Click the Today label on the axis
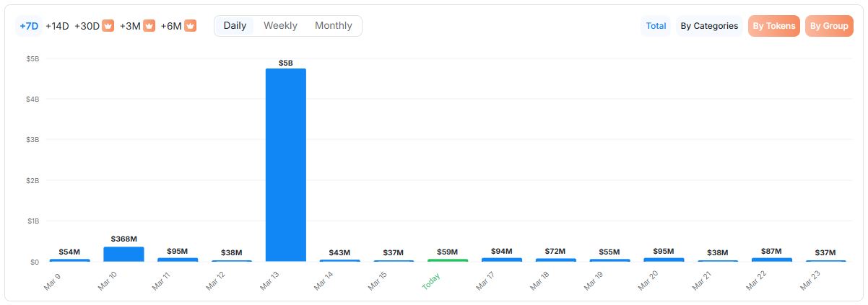Image resolution: width=868 pixels, height=305 pixels. (x=432, y=281)
